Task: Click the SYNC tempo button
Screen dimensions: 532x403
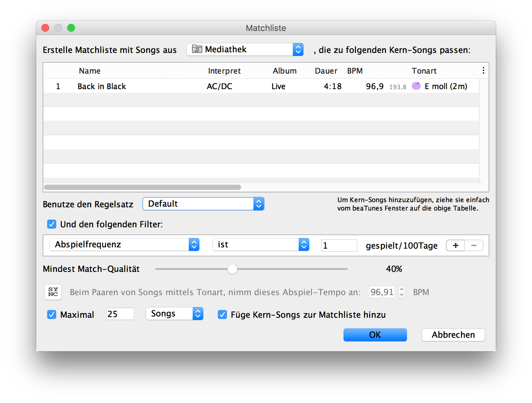Action: [53, 292]
